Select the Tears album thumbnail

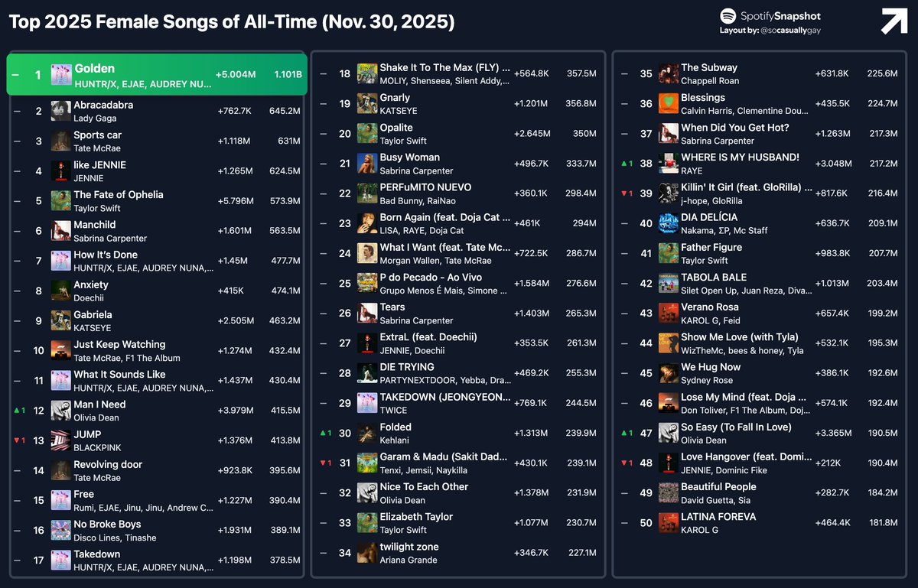367,313
